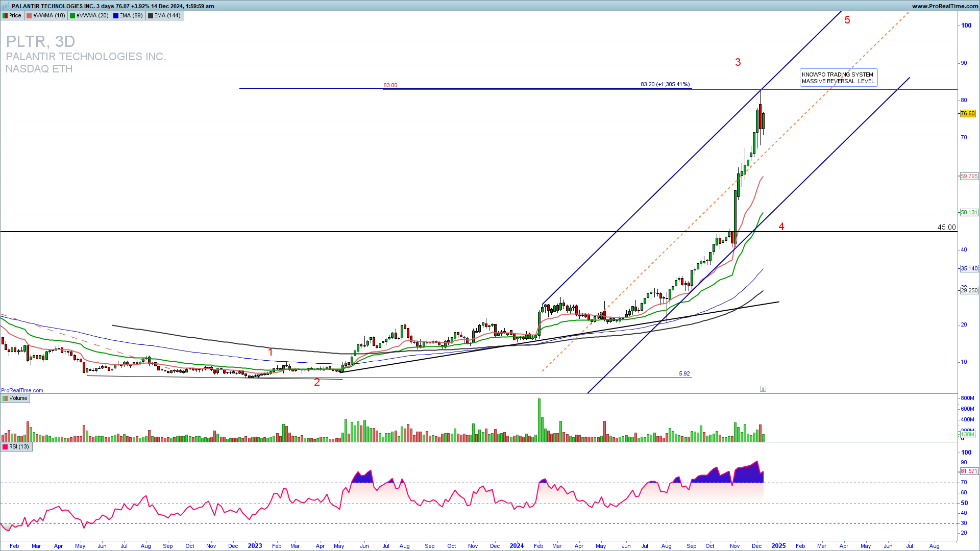Click the 100 price scale label on price axis
The height and width of the screenshot is (551, 980).
click(x=966, y=26)
